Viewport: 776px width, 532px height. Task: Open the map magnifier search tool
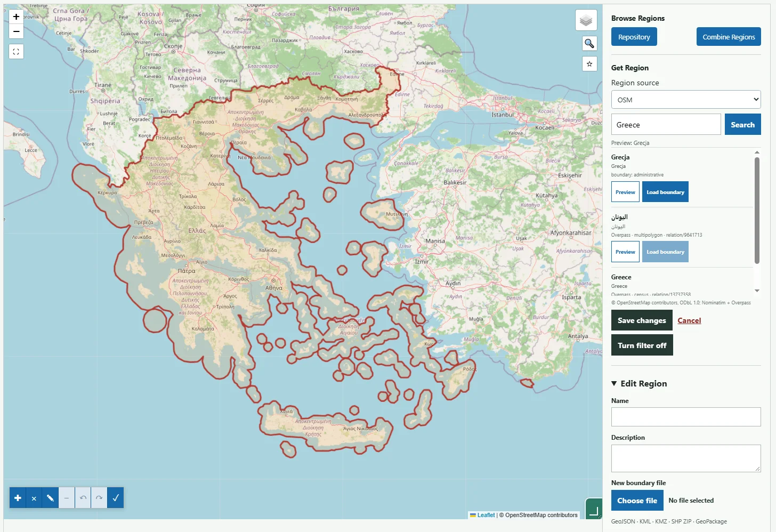(589, 43)
